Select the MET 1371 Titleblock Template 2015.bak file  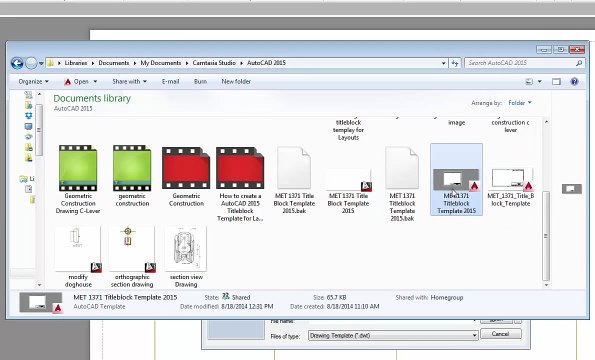(402, 184)
